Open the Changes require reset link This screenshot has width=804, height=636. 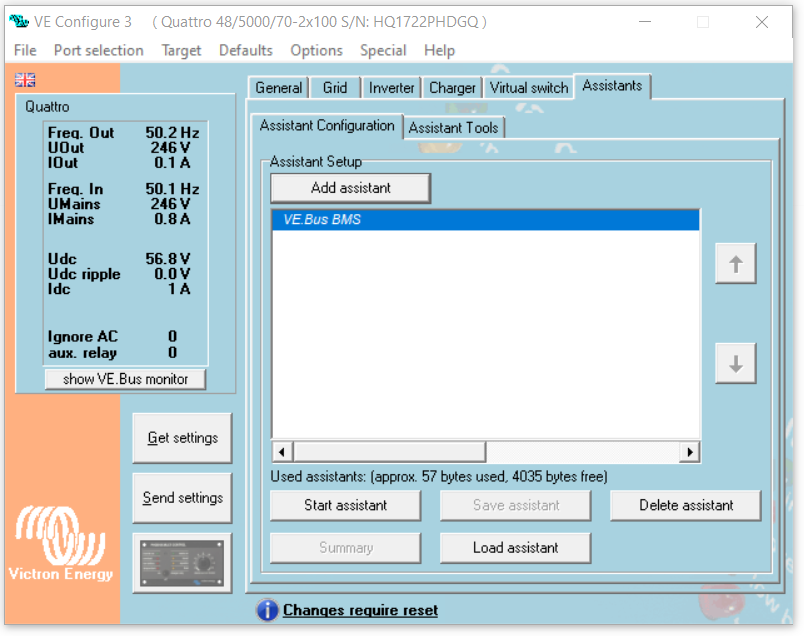[x=360, y=610]
